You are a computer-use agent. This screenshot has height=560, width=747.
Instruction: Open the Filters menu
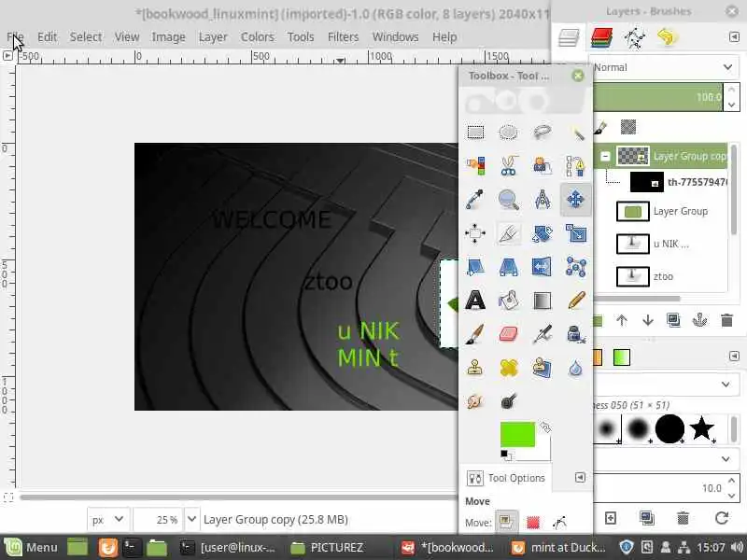[x=343, y=36]
